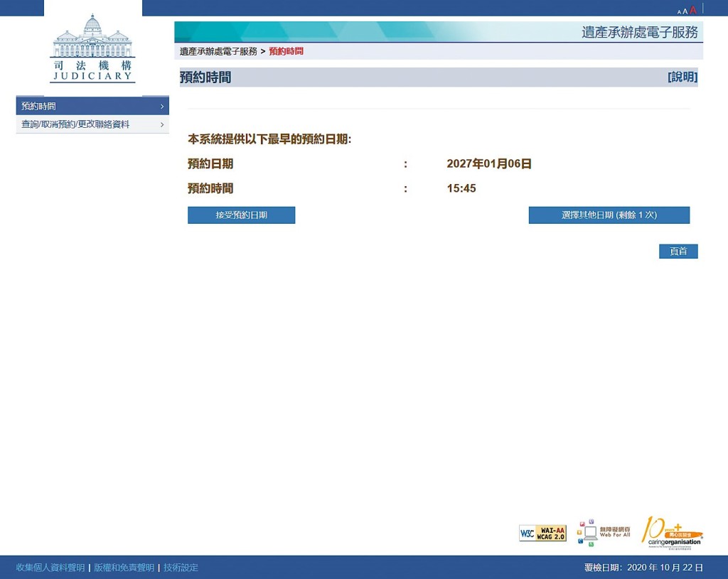This screenshot has height=579, width=728.
Task: Click the Judiciary logo
Action: (92, 48)
